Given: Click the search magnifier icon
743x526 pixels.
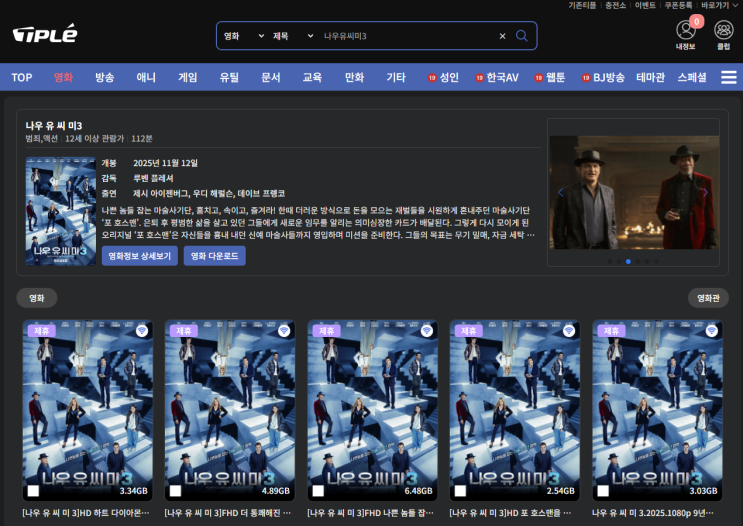Looking at the screenshot, I should (x=521, y=36).
